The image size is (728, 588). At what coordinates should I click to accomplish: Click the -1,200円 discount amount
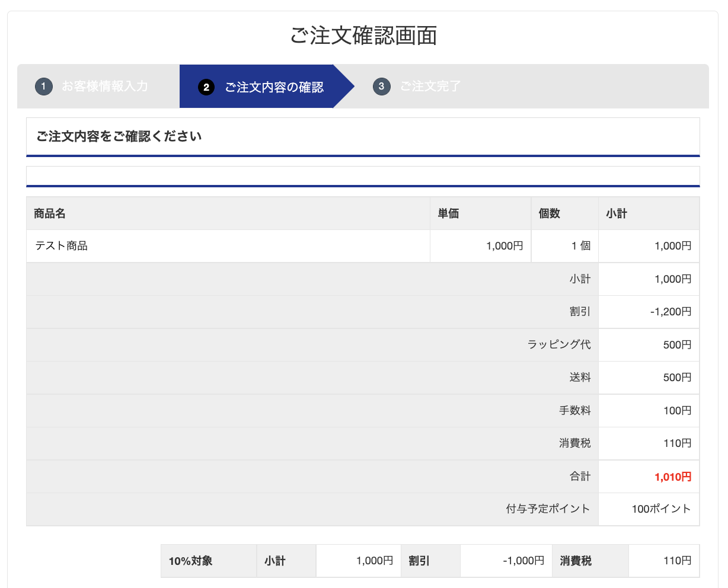pos(670,312)
